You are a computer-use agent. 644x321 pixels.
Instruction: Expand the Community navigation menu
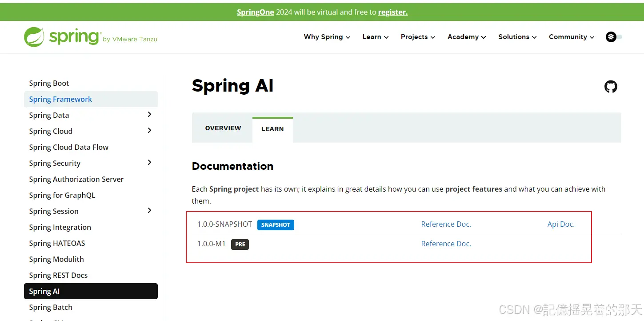572,37
